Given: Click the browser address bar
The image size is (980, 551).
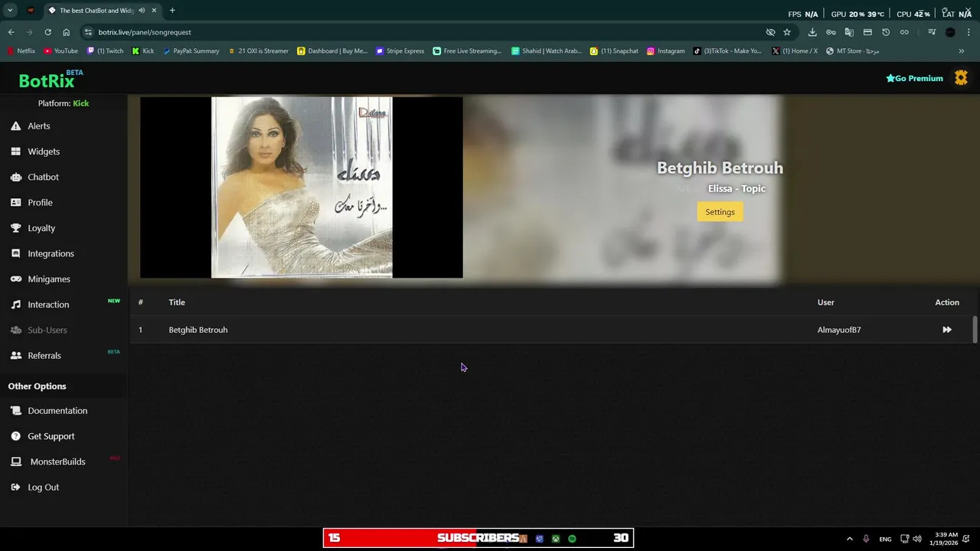Looking at the screenshot, I should tap(429, 32).
